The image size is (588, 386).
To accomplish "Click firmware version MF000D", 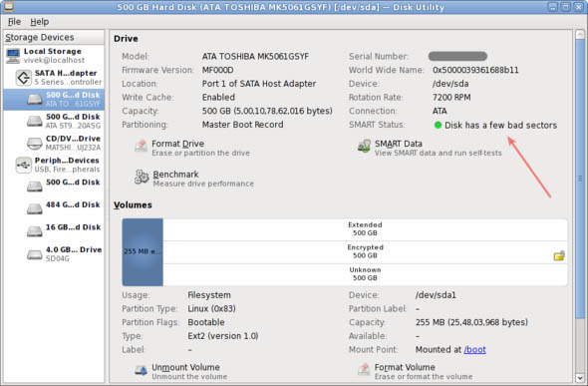I will tap(218, 70).
